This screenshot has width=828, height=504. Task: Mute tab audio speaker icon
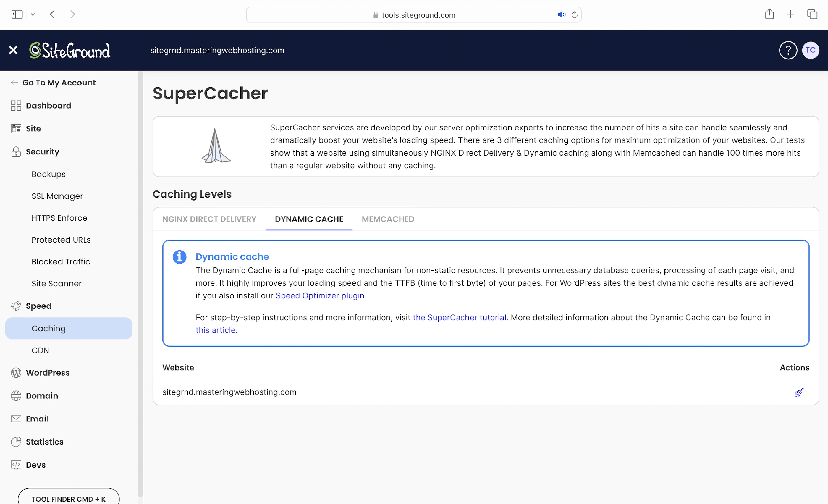pos(561,15)
